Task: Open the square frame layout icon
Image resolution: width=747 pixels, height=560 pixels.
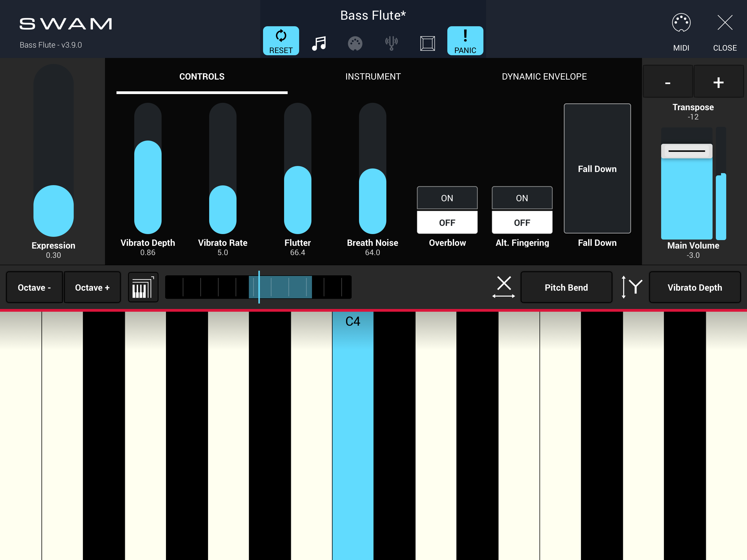Action: pyautogui.click(x=428, y=43)
